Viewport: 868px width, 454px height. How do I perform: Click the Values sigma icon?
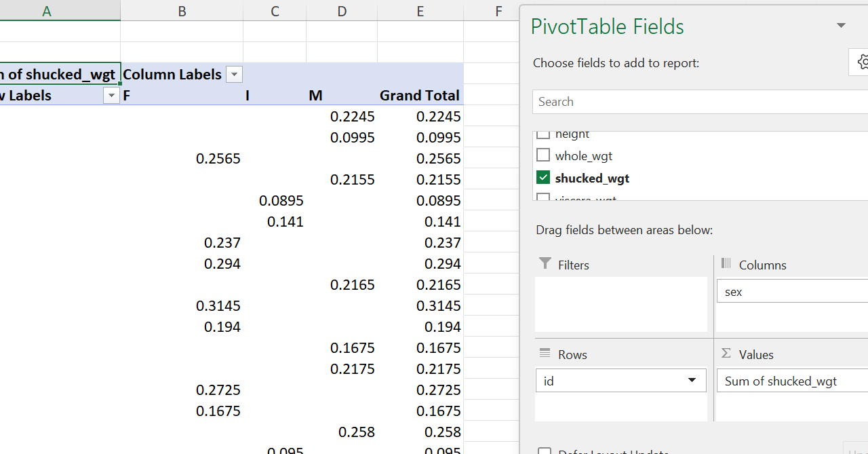[x=726, y=354]
